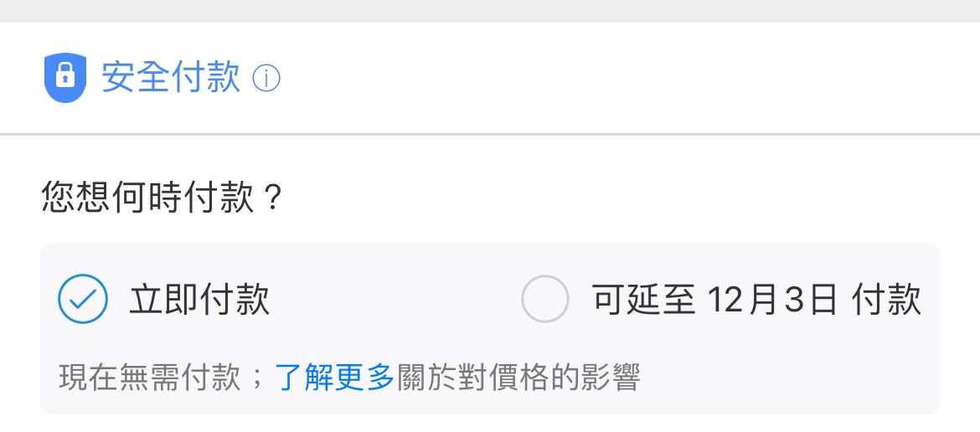The height and width of the screenshot is (432, 980).
Task: Click the 您想何時付款？ question heading
Action: (x=162, y=197)
